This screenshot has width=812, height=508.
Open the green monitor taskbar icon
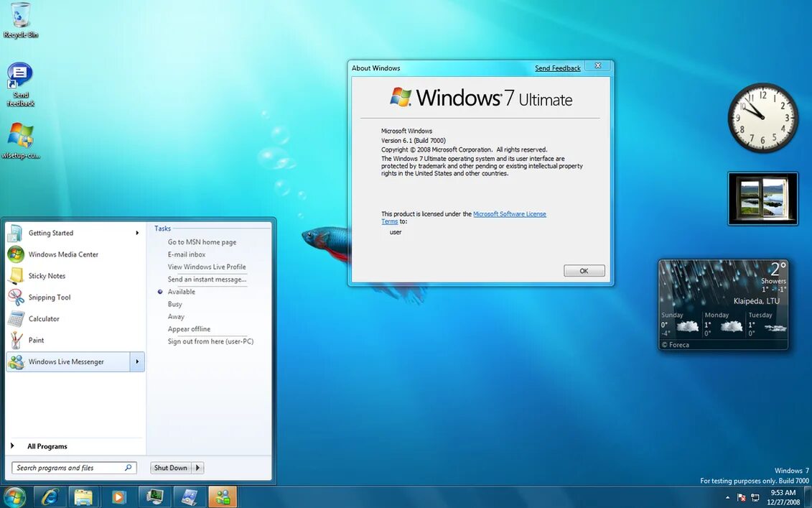pos(154,497)
